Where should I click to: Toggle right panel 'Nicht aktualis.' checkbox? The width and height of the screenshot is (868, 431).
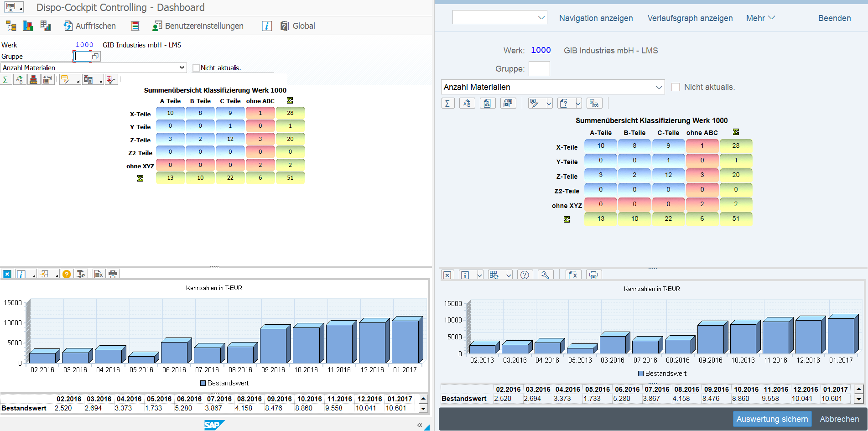tap(676, 87)
